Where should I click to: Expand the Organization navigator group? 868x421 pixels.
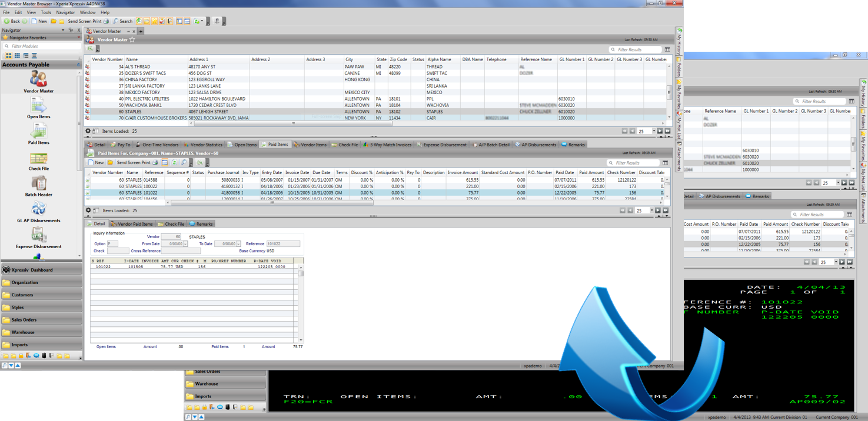(x=41, y=282)
